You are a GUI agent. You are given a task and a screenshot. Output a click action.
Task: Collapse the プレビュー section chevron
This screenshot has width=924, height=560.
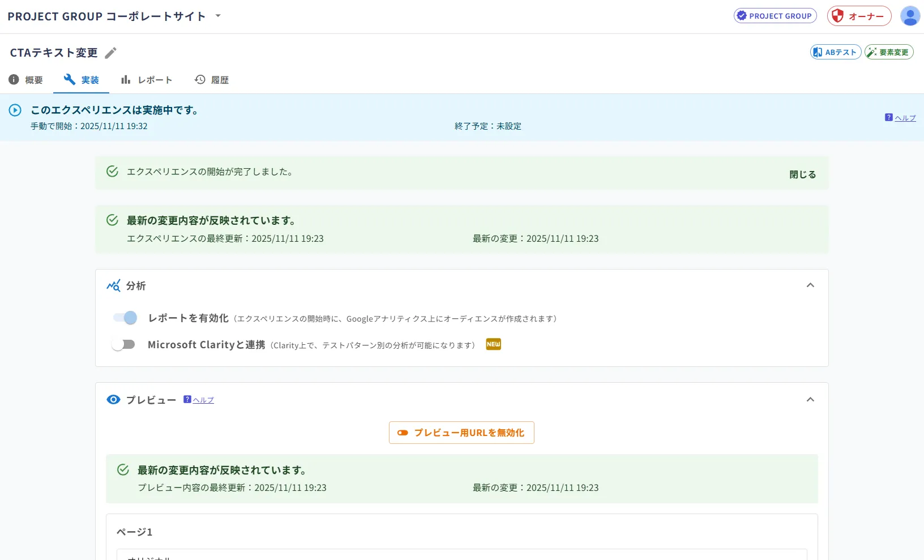coord(810,400)
